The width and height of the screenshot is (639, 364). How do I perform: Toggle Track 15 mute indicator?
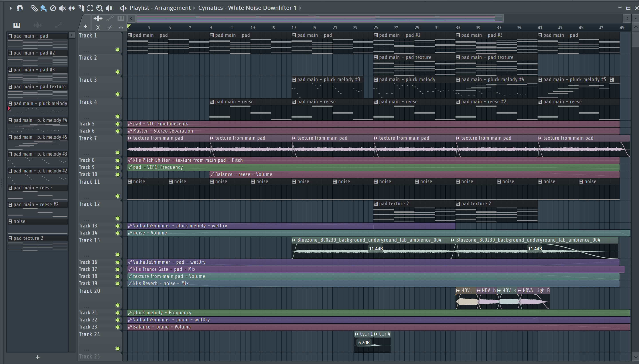click(x=118, y=254)
